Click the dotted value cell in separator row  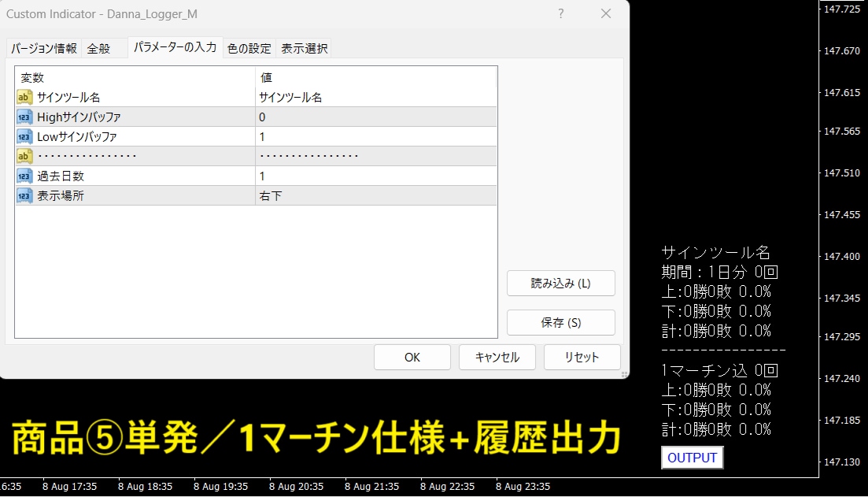click(376, 156)
